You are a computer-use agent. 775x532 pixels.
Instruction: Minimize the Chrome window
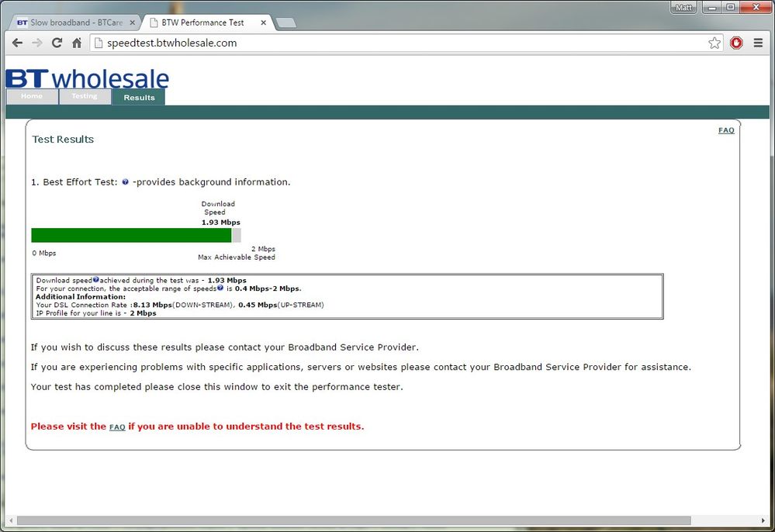click(712, 8)
